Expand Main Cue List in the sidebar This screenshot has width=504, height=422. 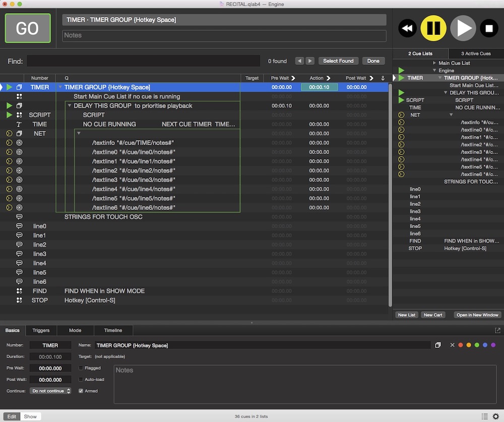tap(434, 63)
